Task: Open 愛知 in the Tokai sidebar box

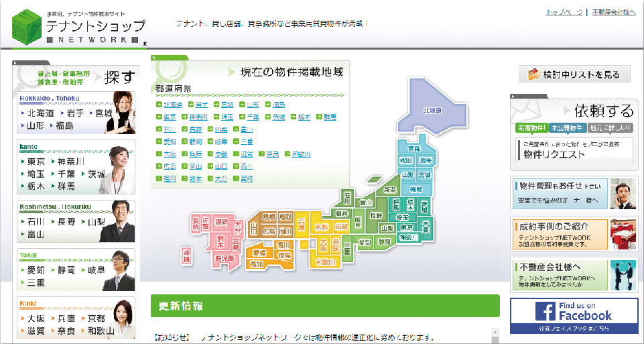Action: [x=36, y=270]
